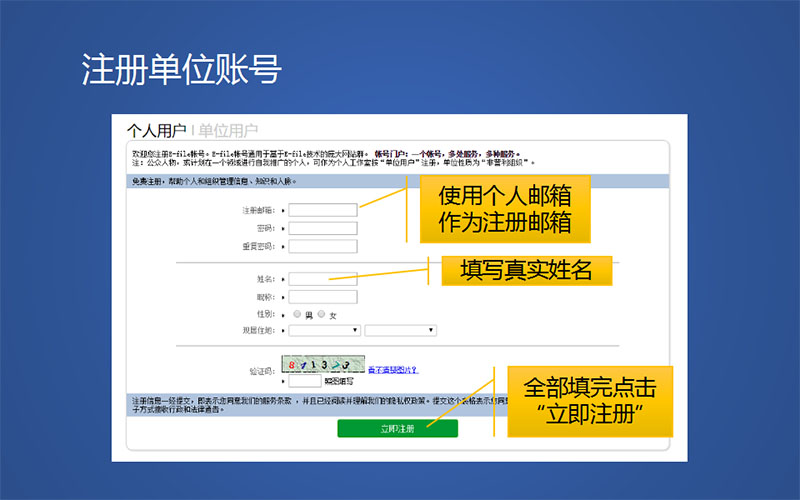Click the 全部填完点击 yellow callout box
Screen dimensions: 800x500
(589, 400)
